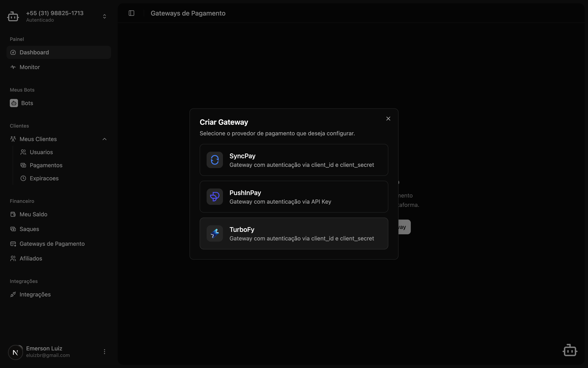Screen dimensions: 588x368
Task: Click the Saques cash icon
Action: click(x=13, y=229)
